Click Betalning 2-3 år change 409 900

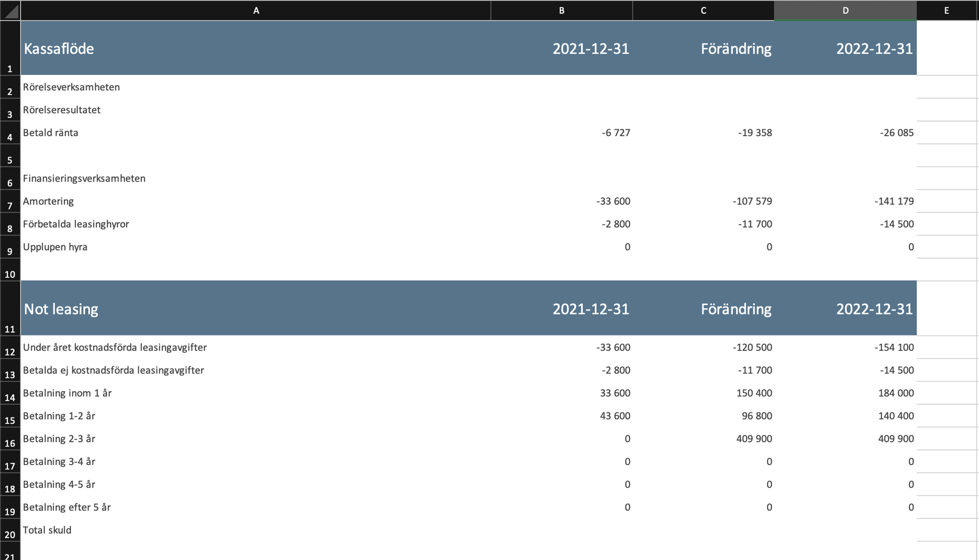click(x=754, y=439)
